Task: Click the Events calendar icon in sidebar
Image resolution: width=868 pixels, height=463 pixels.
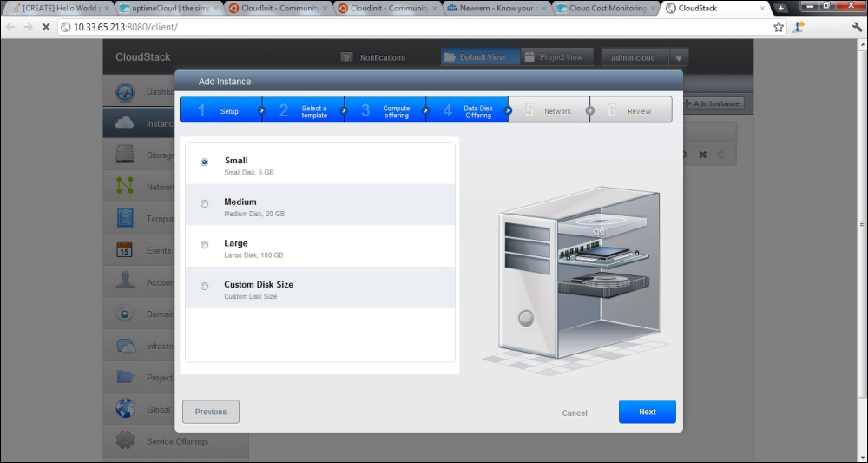Action: pos(125,250)
